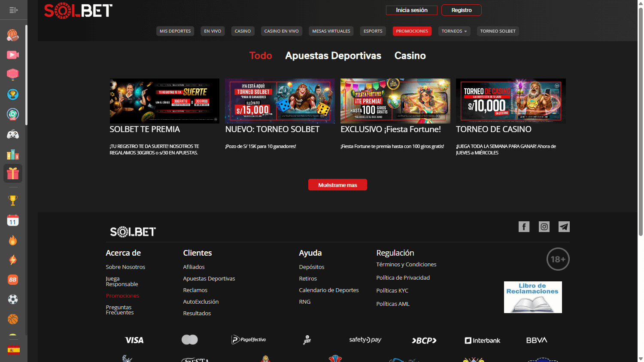
Task: Click the SafetyPay payment logo
Action: coord(365,340)
